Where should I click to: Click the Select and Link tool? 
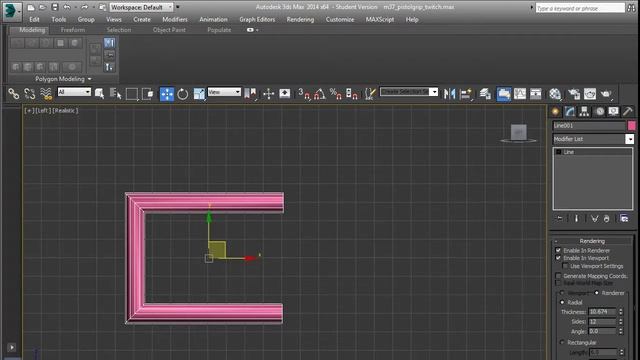pos(13,94)
